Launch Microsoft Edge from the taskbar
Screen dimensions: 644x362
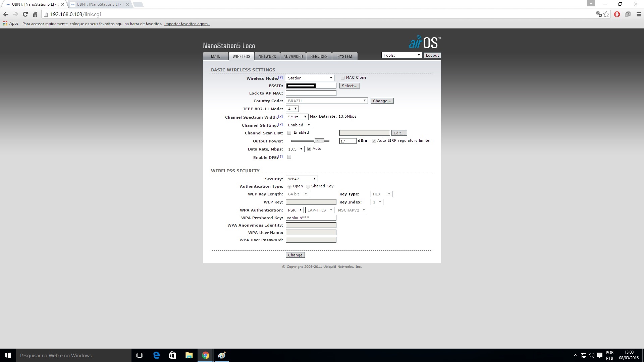(156, 355)
